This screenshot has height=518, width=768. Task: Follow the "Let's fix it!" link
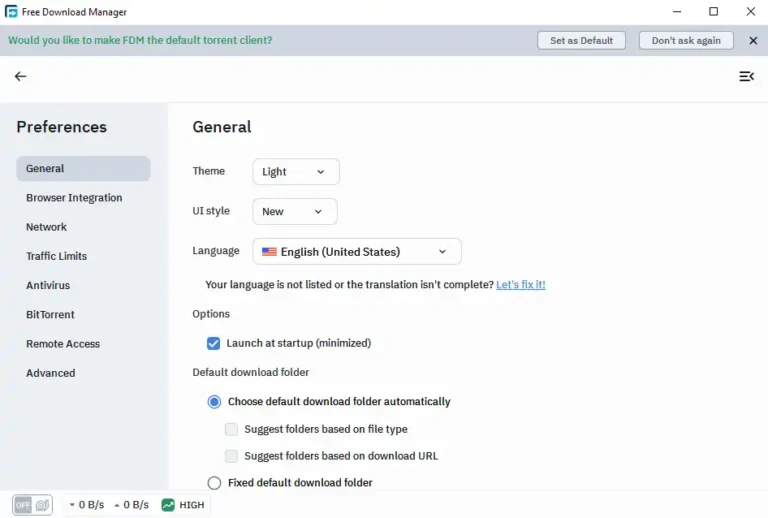520,285
